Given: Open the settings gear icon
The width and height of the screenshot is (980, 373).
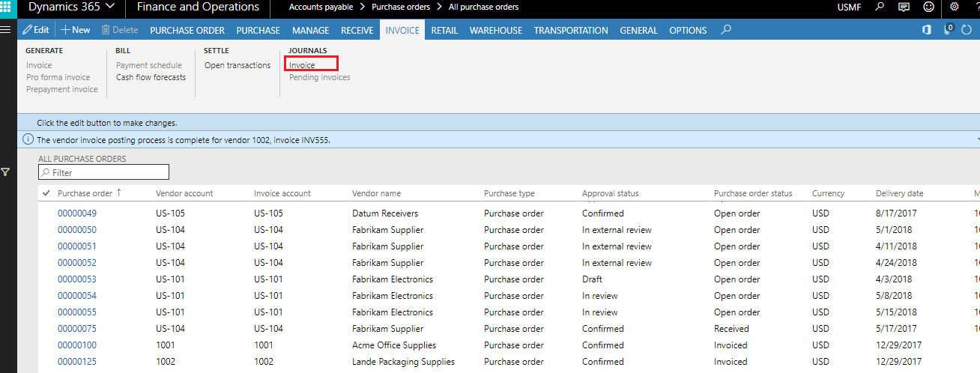Looking at the screenshot, I should [955, 7].
